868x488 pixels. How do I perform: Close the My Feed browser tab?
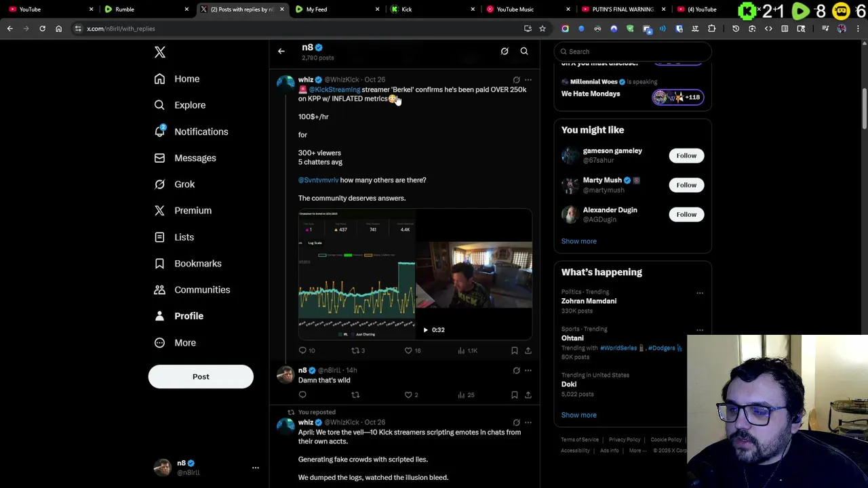pyautogui.click(x=378, y=9)
